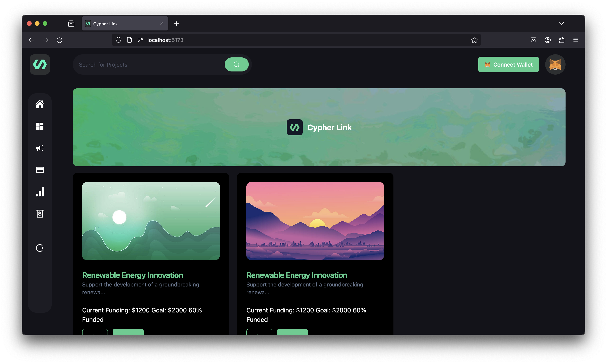Expand the list all tabs chevron

[x=561, y=23]
